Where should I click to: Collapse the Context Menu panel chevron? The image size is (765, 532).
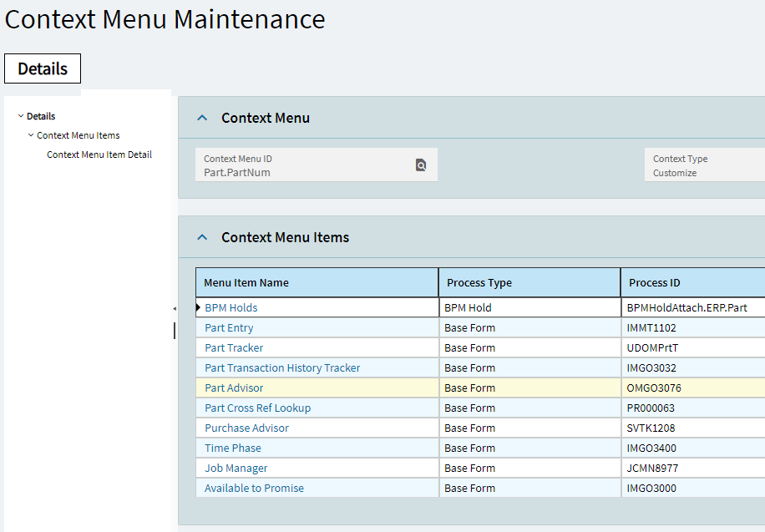[202, 118]
